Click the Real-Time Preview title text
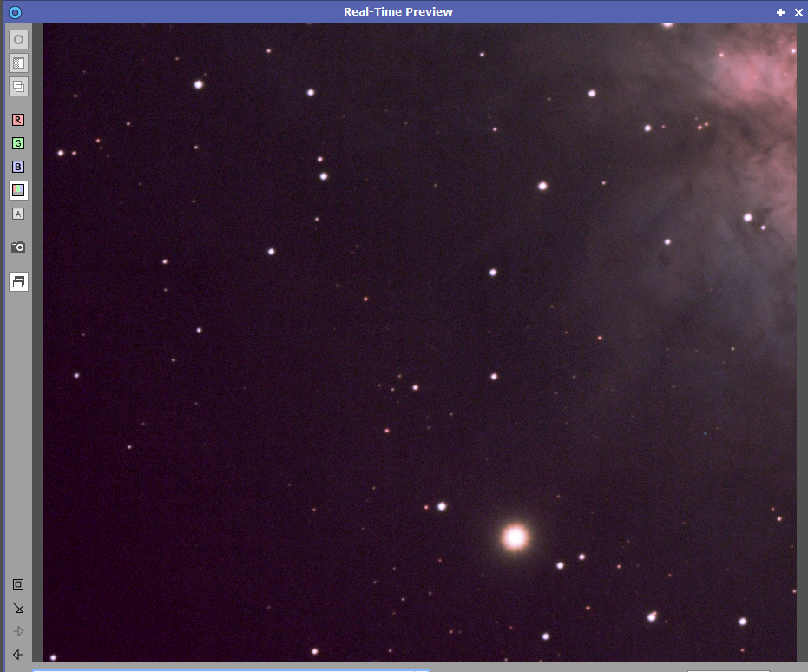 (x=398, y=12)
